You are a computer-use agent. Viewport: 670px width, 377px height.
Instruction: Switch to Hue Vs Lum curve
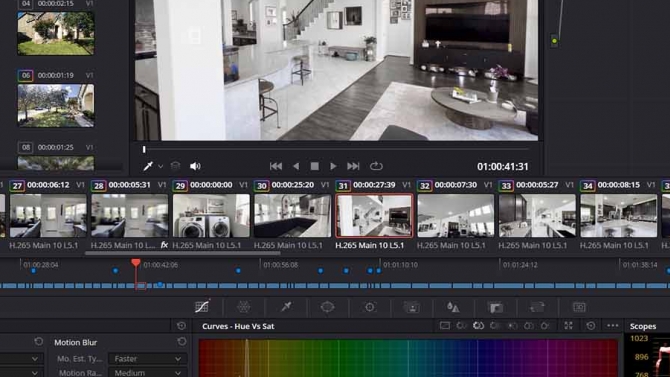click(x=495, y=326)
